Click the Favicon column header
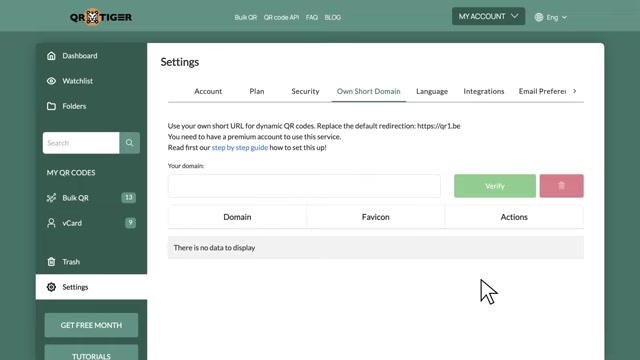The height and width of the screenshot is (360, 640). [x=376, y=217]
